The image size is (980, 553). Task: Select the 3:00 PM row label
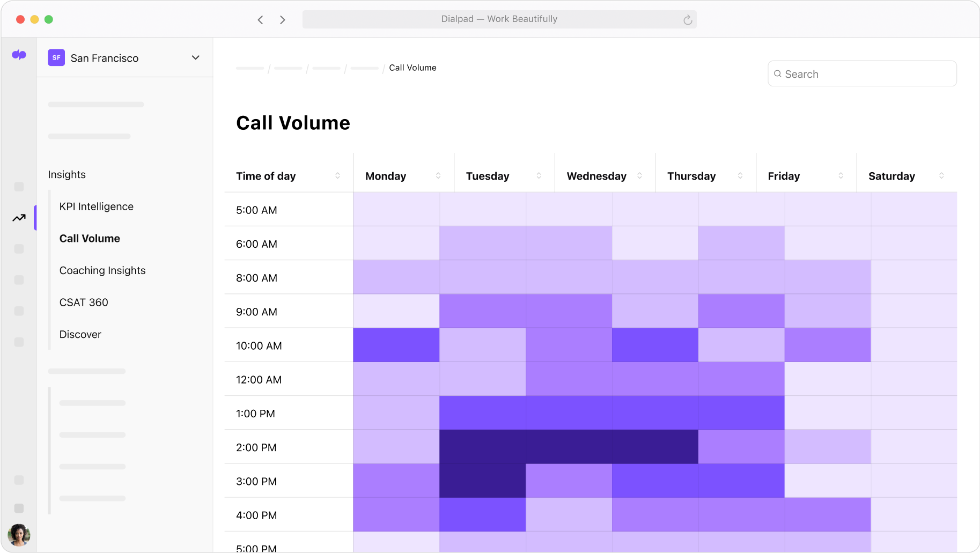[256, 481]
